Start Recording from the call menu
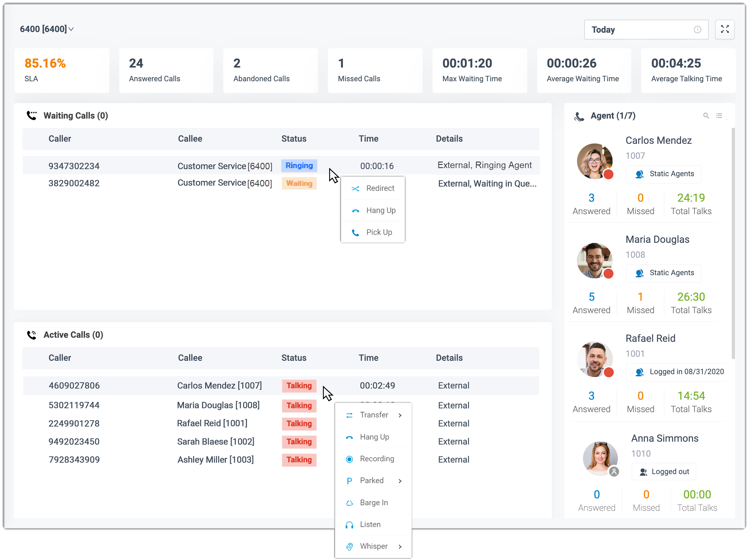Viewport: 748px width, 560px height. 377,459
